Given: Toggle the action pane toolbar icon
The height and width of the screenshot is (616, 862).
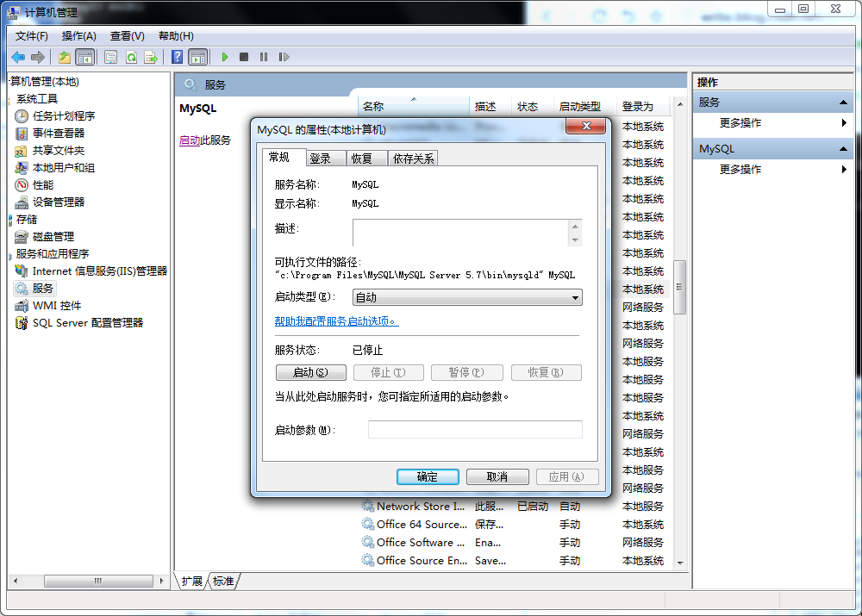Looking at the screenshot, I should pos(198,57).
